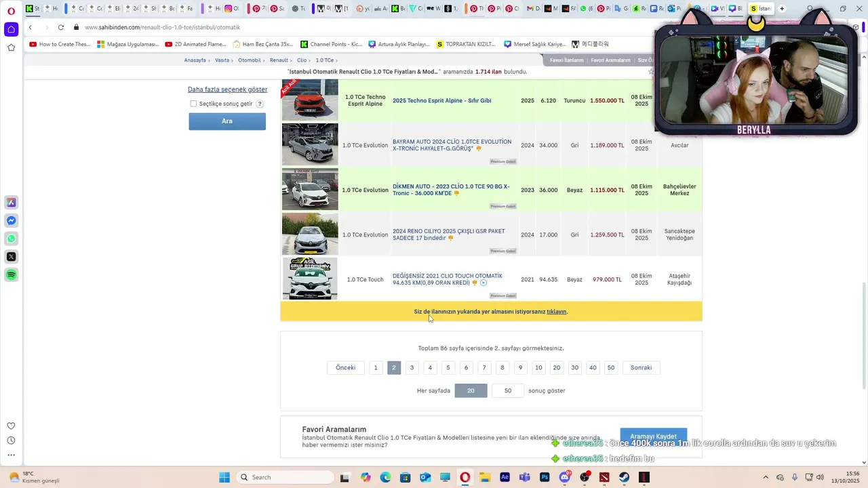Open Photoshop from the taskbar
868x488 pixels.
point(545,477)
